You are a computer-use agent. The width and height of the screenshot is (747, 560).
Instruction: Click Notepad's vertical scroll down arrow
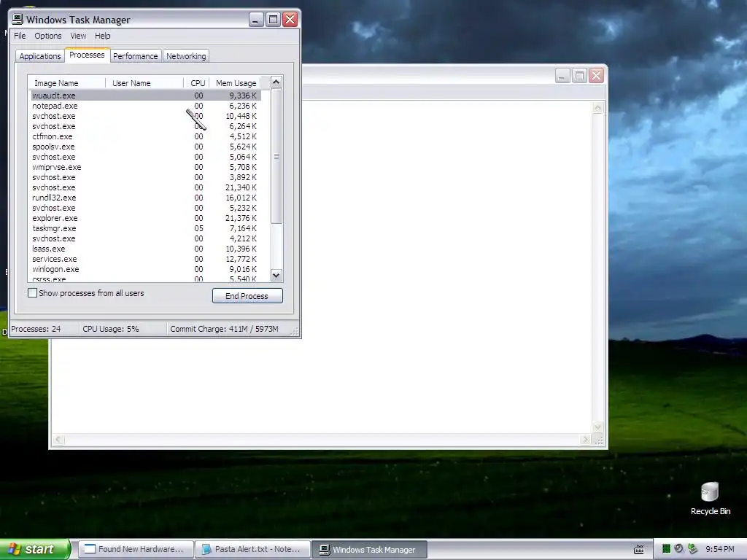(x=598, y=427)
